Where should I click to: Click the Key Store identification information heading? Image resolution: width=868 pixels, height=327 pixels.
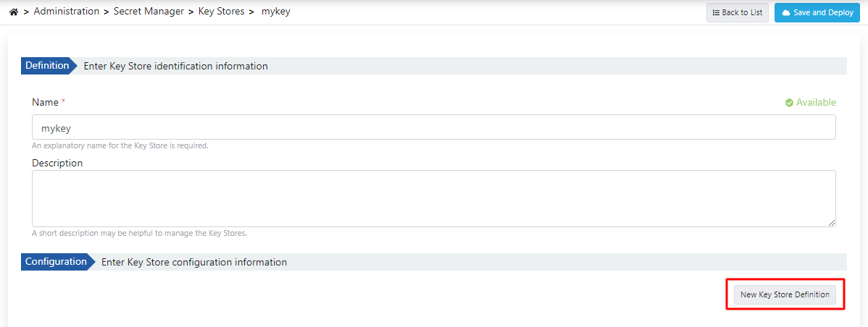[x=176, y=66]
